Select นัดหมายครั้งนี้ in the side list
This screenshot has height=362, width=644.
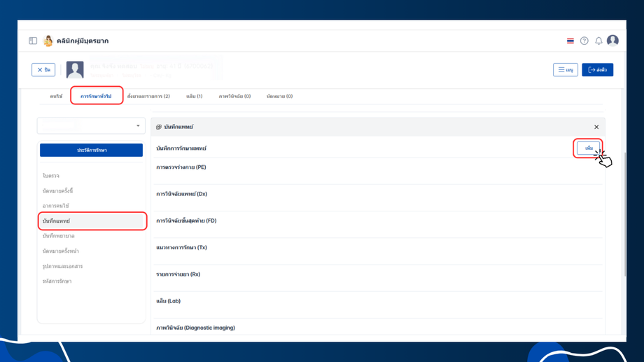point(58,190)
